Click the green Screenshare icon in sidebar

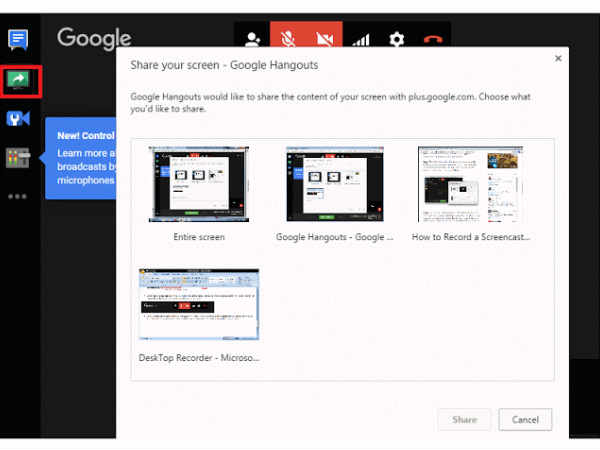click(x=18, y=80)
